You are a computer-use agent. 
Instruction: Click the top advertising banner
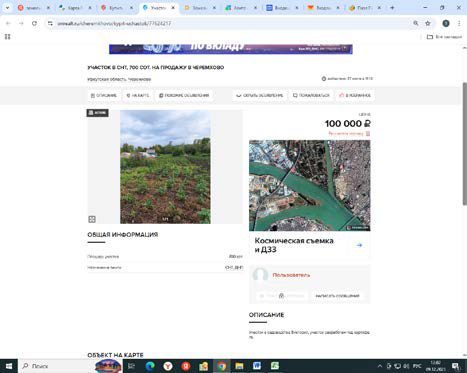coord(231,49)
